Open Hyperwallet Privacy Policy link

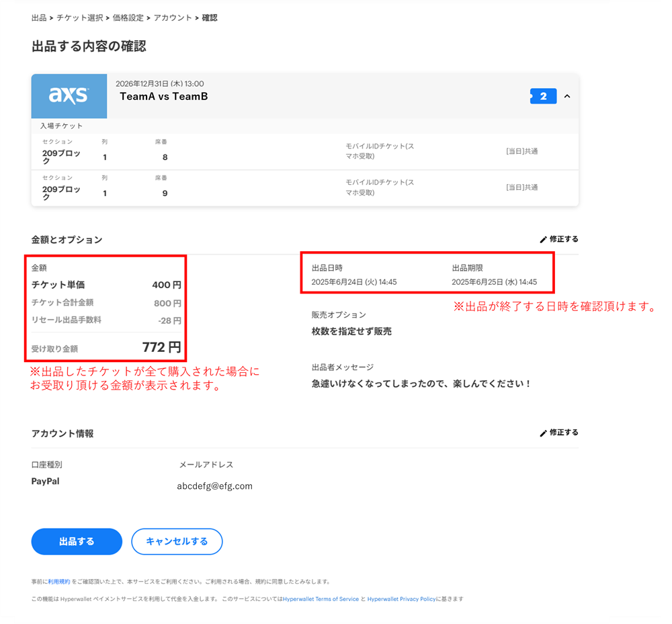tap(402, 598)
